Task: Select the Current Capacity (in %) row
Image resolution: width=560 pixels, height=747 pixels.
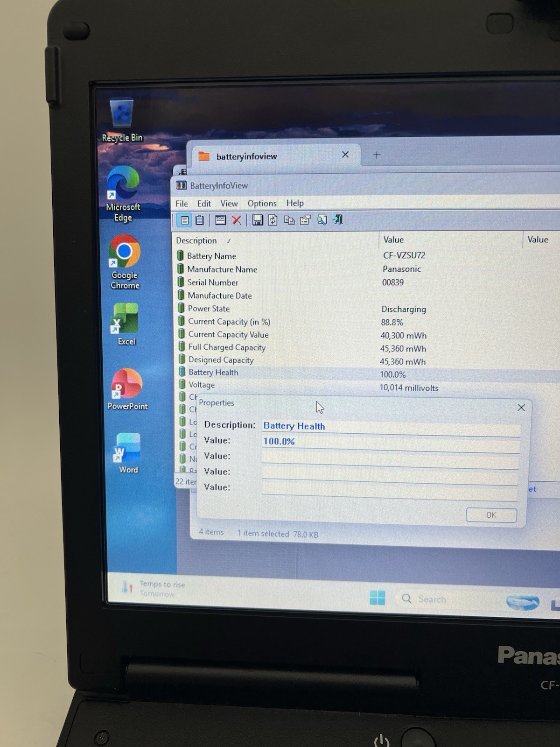Action: pyautogui.click(x=367, y=322)
